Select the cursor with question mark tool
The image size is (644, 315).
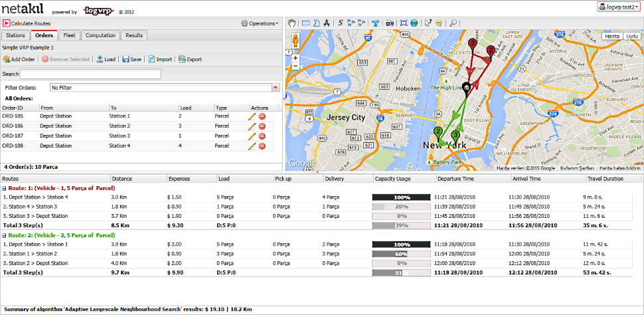click(x=428, y=23)
